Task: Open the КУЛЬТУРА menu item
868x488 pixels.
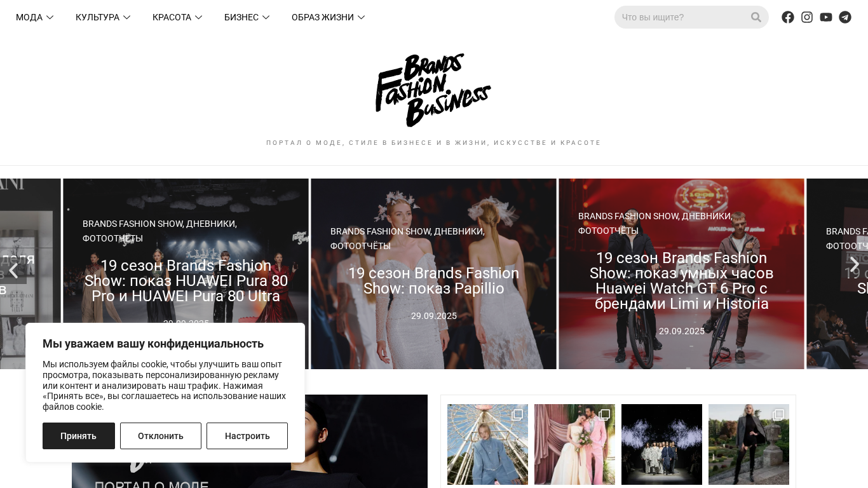Action: 97,17
